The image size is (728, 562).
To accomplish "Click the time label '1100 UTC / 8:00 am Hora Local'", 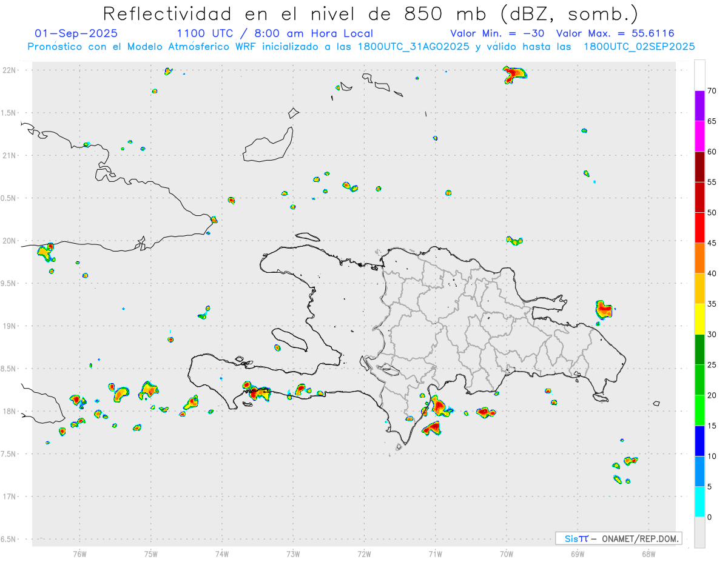I will pos(275,34).
